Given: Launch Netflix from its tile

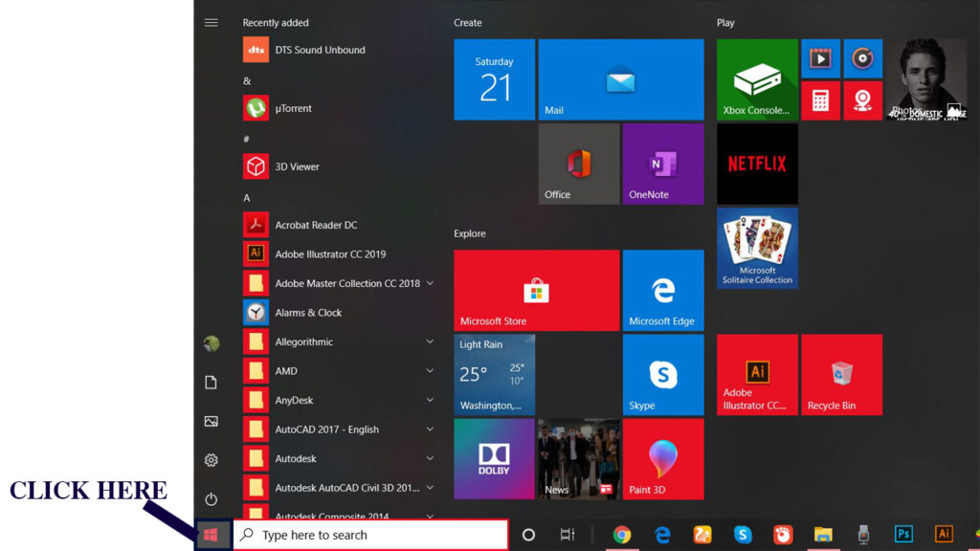Looking at the screenshot, I should pyautogui.click(x=757, y=163).
